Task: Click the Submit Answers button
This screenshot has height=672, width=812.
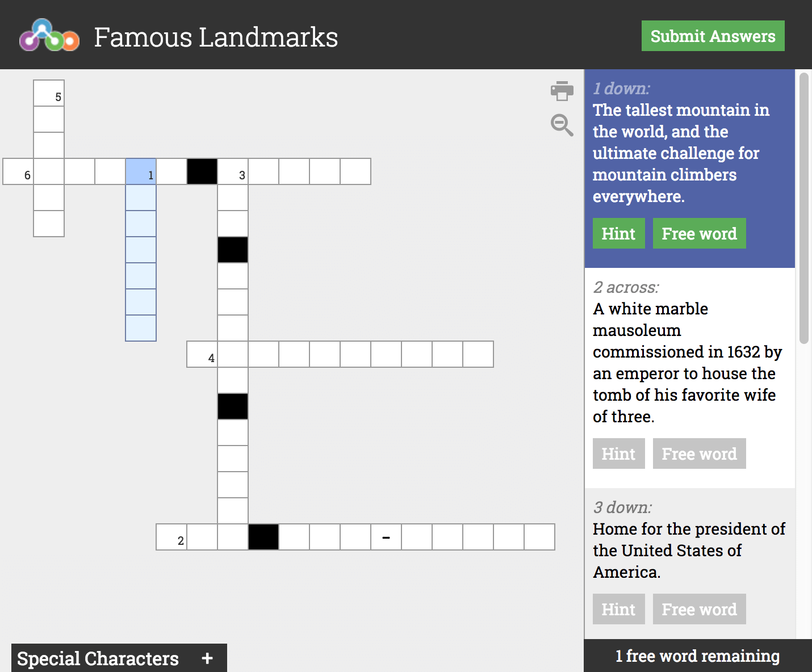Action: (713, 36)
